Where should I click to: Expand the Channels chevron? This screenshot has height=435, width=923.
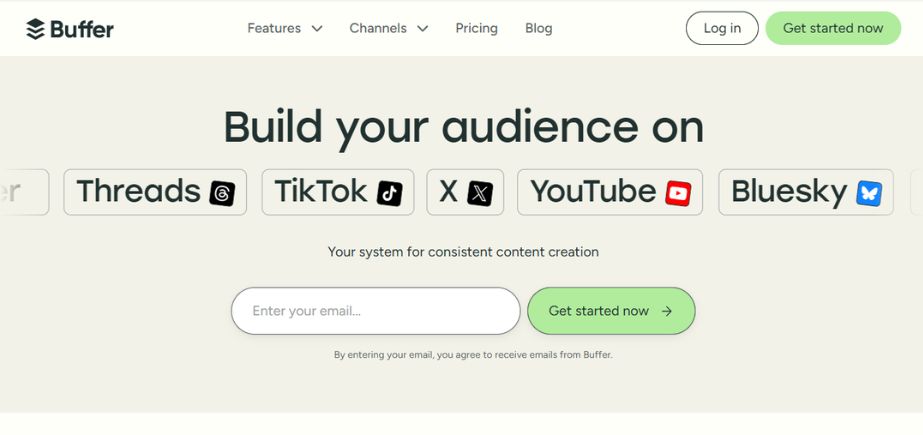tap(423, 28)
